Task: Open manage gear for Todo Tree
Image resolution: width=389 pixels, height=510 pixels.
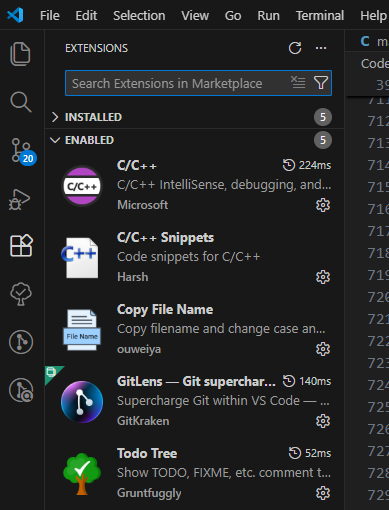Action: [323, 493]
